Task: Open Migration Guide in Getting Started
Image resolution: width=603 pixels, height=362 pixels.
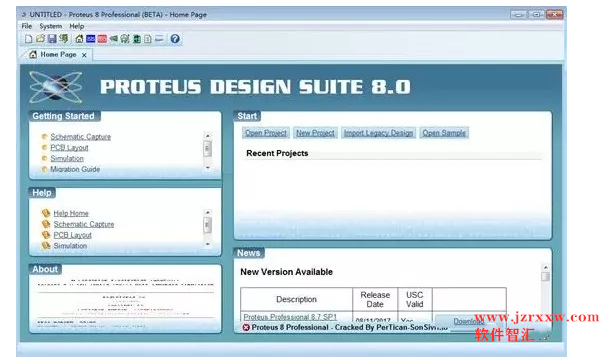Action: (x=75, y=169)
